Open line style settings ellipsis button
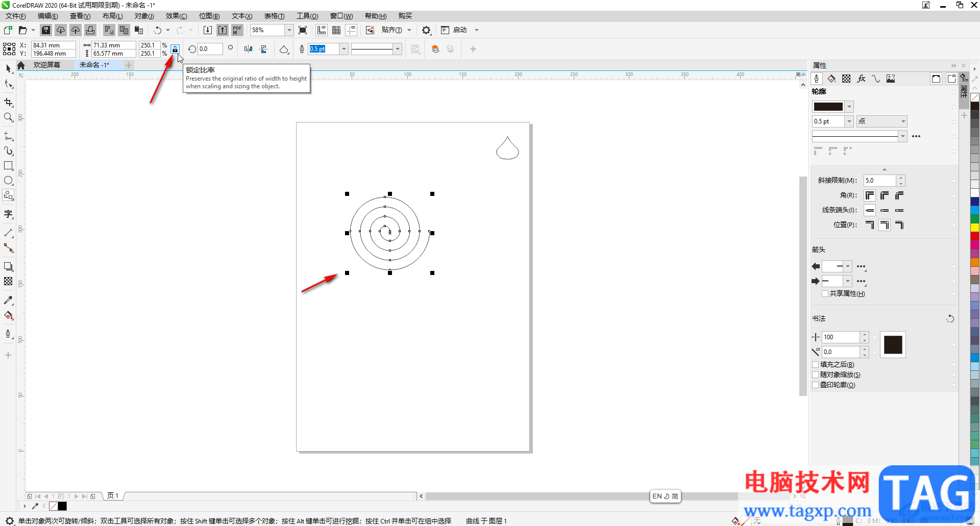This screenshot has height=526, width=980. coord(916,136)
